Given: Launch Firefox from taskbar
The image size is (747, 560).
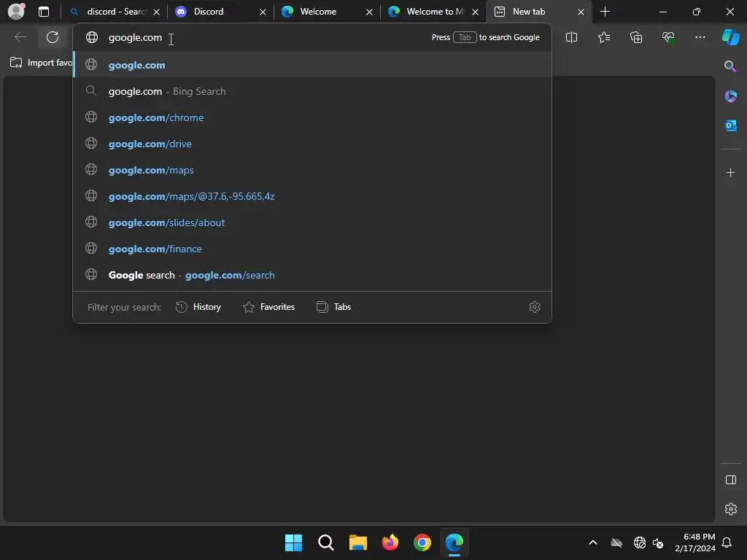Looking at the screenshot, I should click(390, 542).
